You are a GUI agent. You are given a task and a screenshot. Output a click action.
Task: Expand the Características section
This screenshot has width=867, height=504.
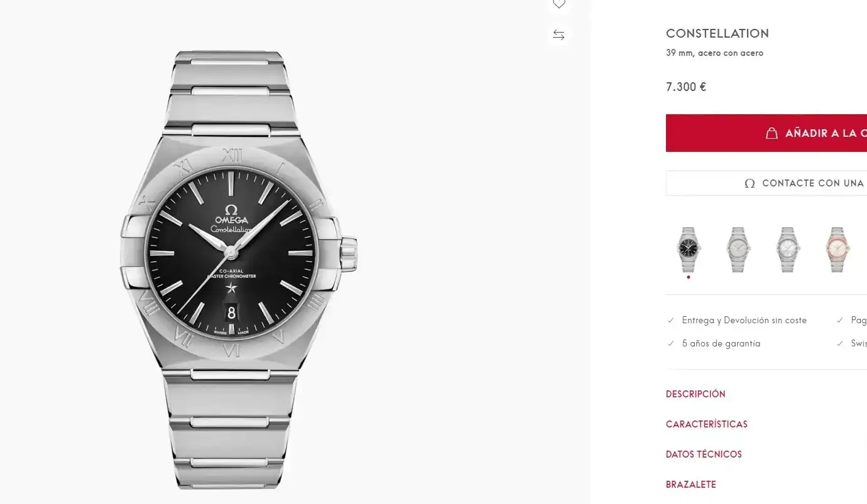click(x=707, y=424)
